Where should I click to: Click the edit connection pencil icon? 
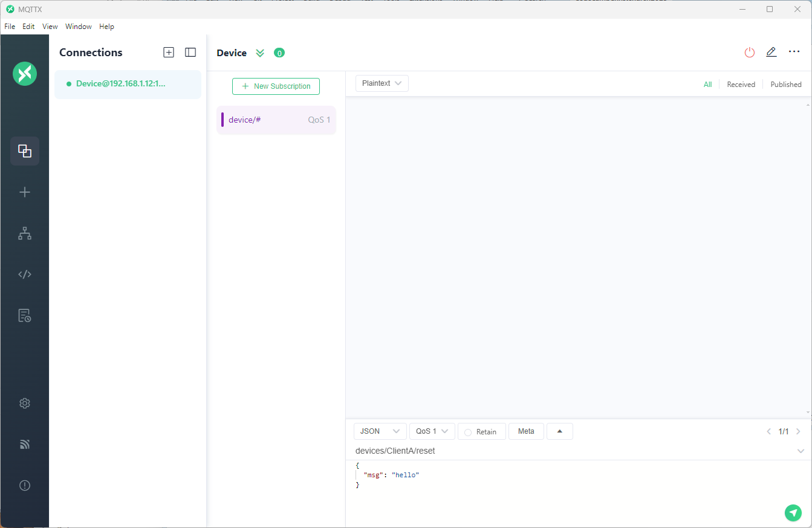click(771, 53)
